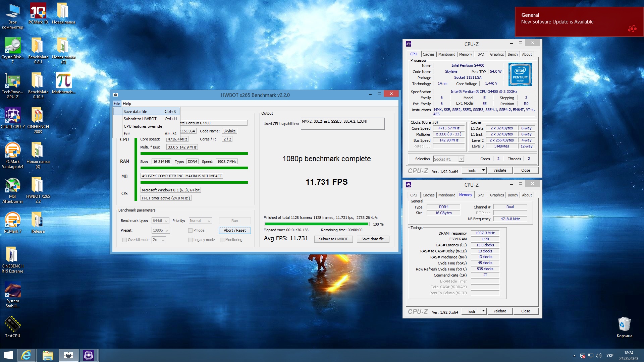Open the Recycle Bin (Корзина)
Image resolution: width=644 pixels, height=362 pixels.
point(624,327)
